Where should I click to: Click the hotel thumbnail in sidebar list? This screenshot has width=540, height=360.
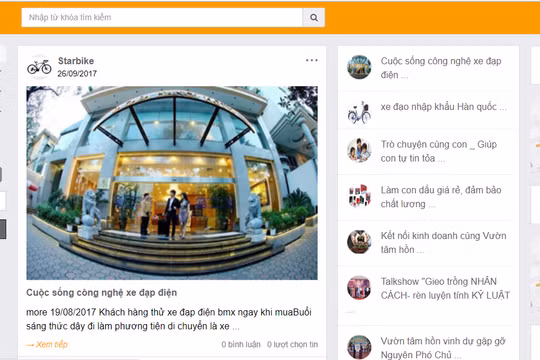[359, 67]
